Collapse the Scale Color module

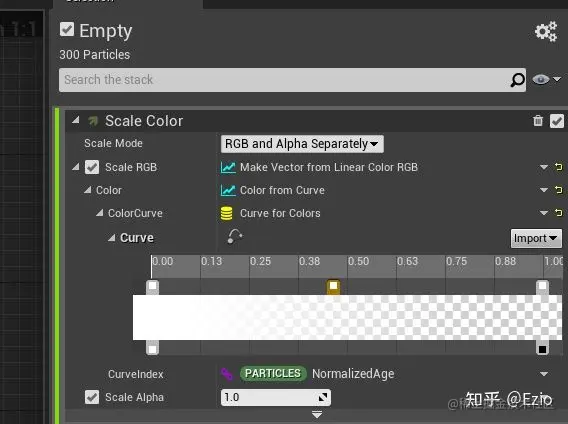76,120
